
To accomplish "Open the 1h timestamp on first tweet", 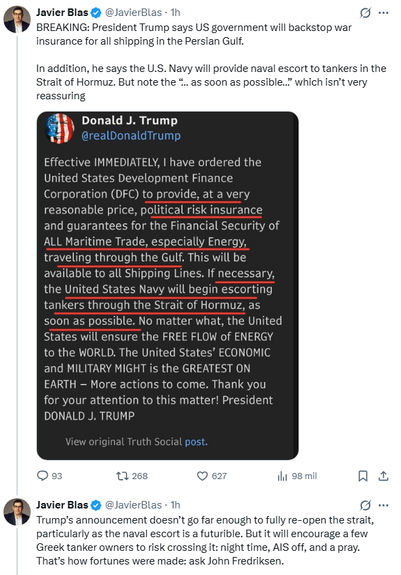I will pos(176,12).
